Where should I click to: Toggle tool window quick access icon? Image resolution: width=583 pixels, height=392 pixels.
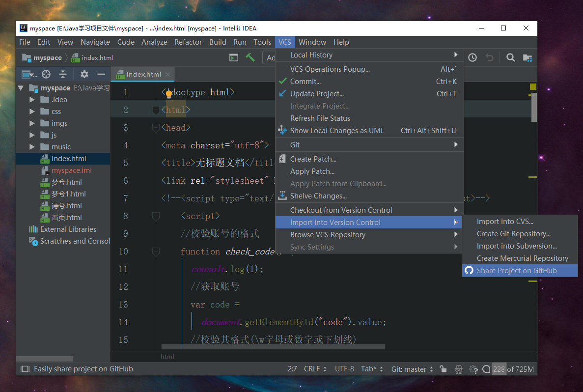[x=25, y=369]
